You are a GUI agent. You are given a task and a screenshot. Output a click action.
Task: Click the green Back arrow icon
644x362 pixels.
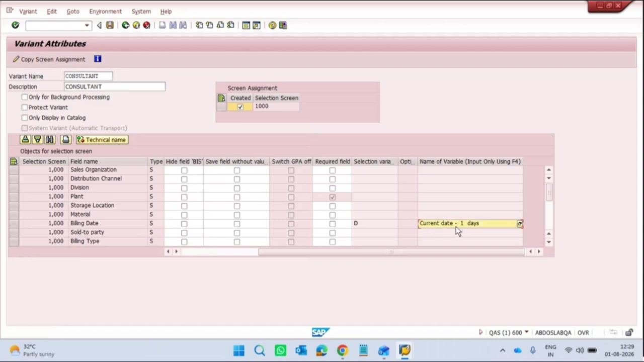125,25
